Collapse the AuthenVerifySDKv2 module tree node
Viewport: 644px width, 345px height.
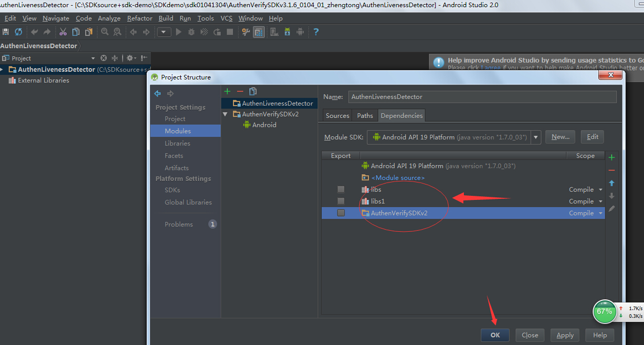(x=226, y=114)
